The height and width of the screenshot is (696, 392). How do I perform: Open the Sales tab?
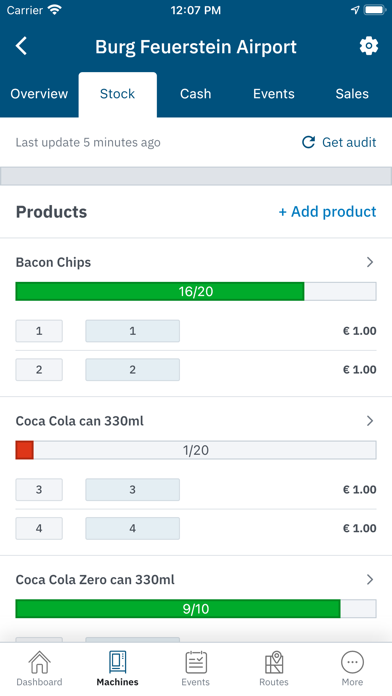click(x=352, y=94)
